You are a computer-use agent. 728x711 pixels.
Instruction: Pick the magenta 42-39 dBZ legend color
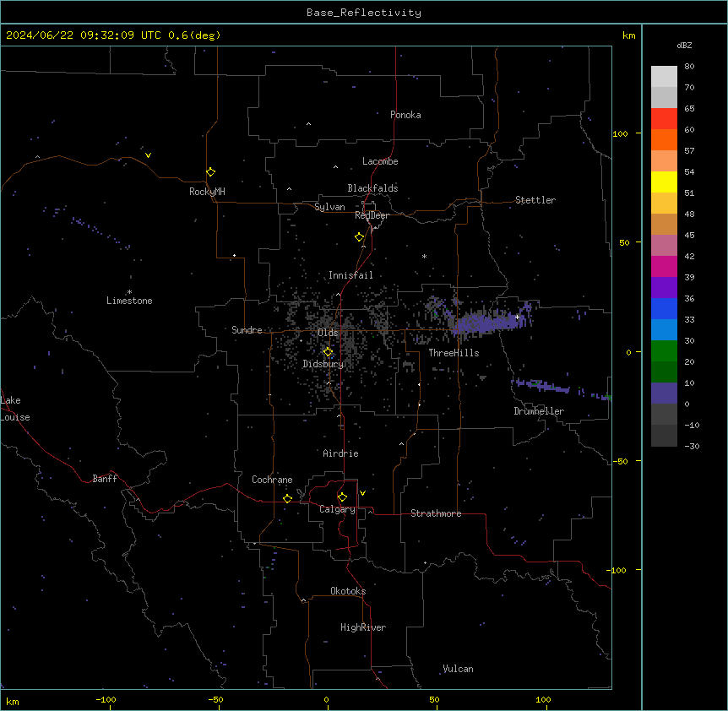point(664,266)
